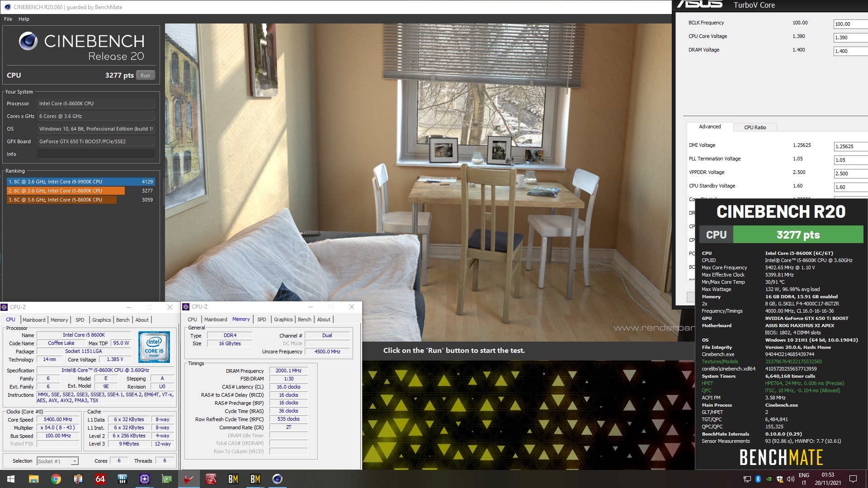This screenshot has height=488, width=868.
Task: Open the red AIDA64 taskbar icon
Action: [x=100, y=479]
